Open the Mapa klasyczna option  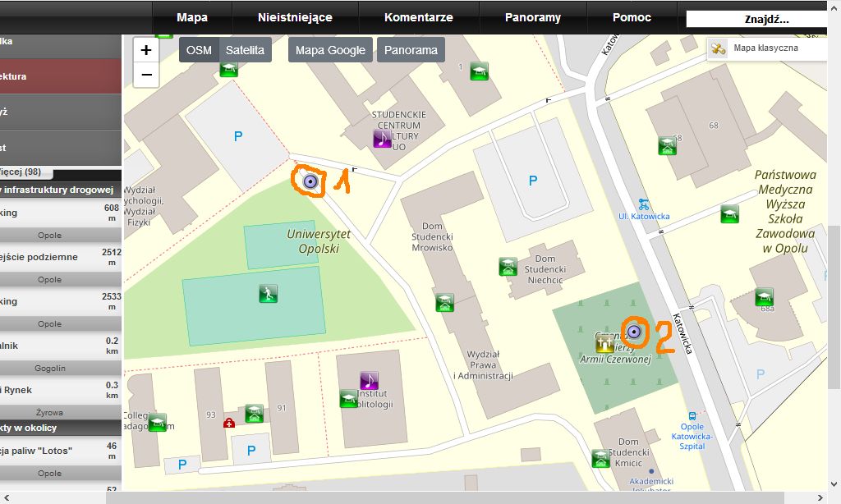click(765, 48)
